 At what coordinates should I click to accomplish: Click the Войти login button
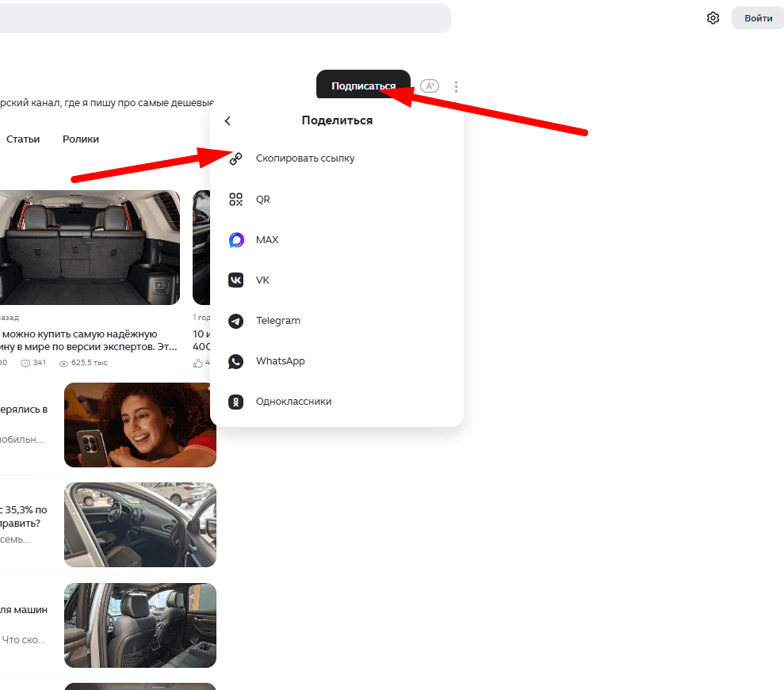click(758, 18)
